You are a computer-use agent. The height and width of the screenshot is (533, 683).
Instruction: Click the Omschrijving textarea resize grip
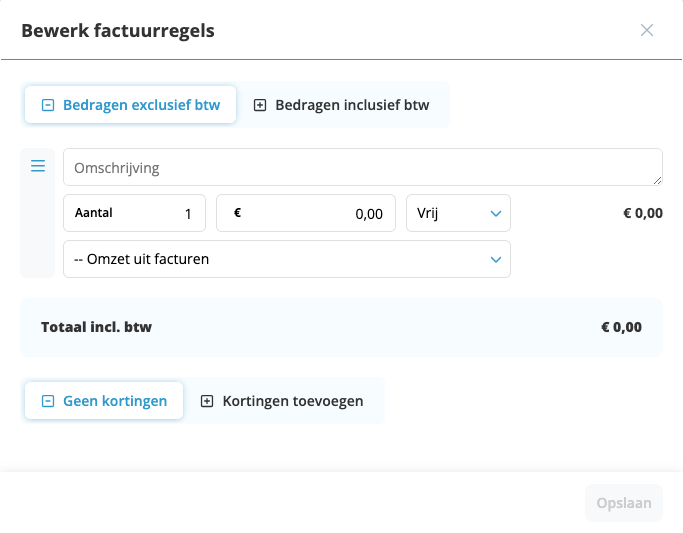[656, 180]
